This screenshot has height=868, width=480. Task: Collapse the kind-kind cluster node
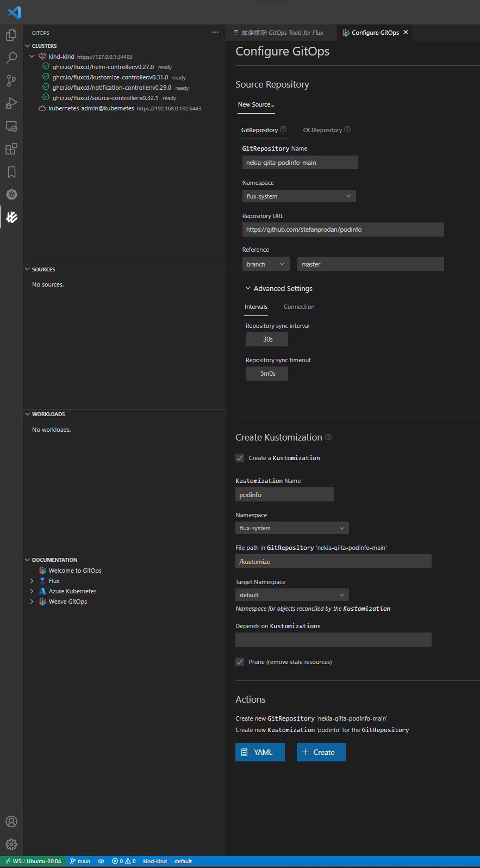point(32,57)
